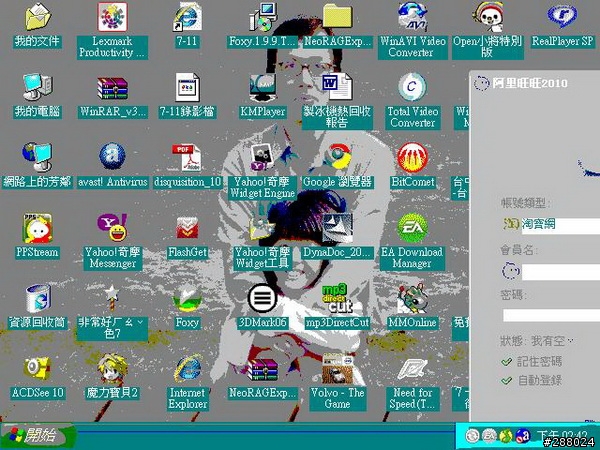Open the 7-11 shortcut icon
The image size is (600, 450).
(187, 17)
